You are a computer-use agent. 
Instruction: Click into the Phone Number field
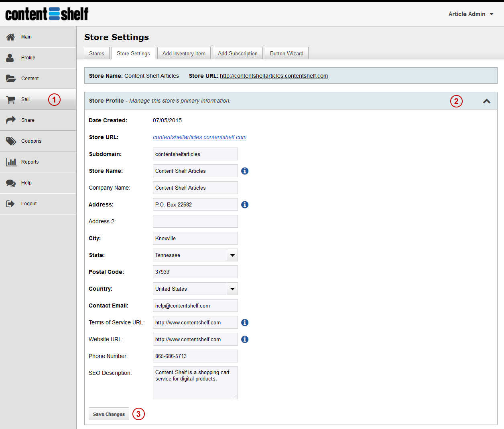tap(195, 356)
